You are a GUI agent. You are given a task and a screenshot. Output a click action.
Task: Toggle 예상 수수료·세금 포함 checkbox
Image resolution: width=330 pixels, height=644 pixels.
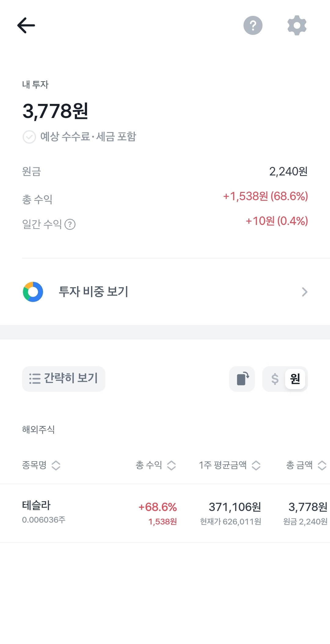(x=29, y=137)
